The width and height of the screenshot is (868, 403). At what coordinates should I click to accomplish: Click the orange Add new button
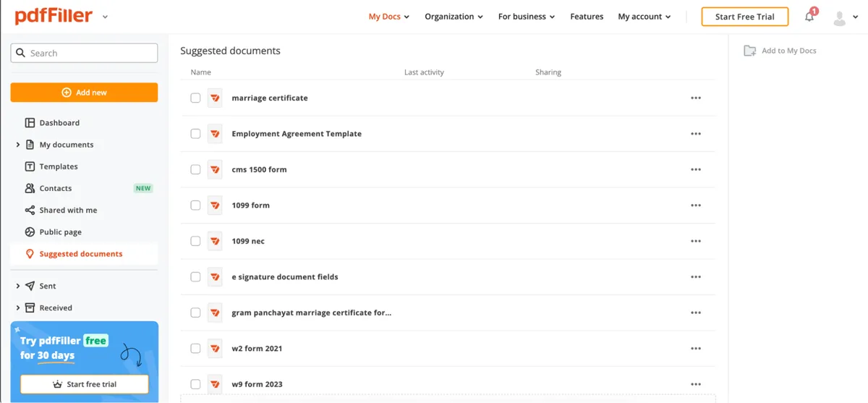click(x=84, y=93)
